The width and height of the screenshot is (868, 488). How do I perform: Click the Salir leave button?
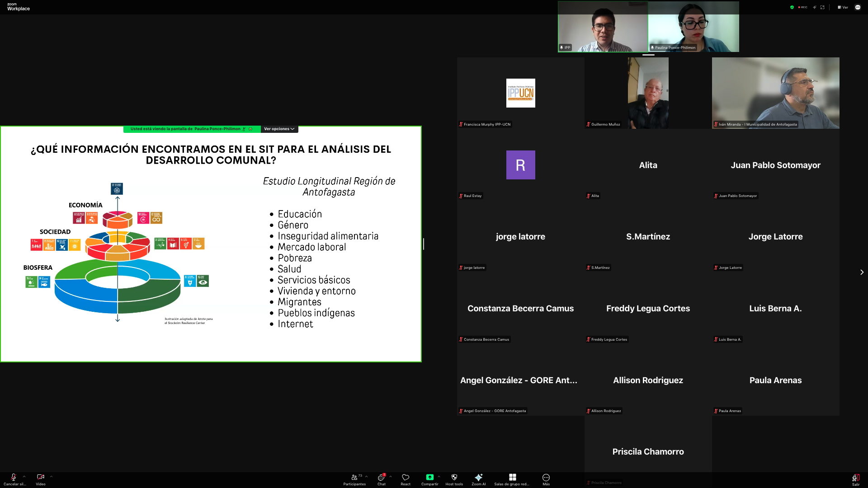click(856, 479)
